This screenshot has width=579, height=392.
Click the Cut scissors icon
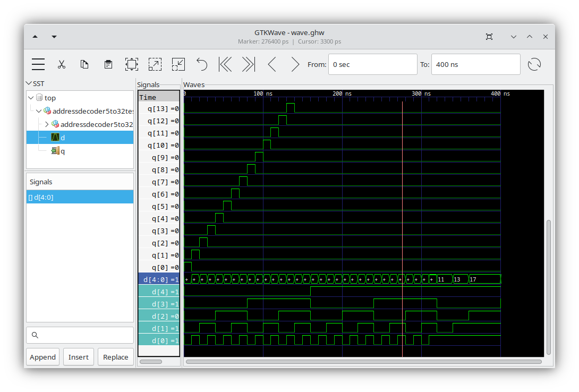click(62, 64)
